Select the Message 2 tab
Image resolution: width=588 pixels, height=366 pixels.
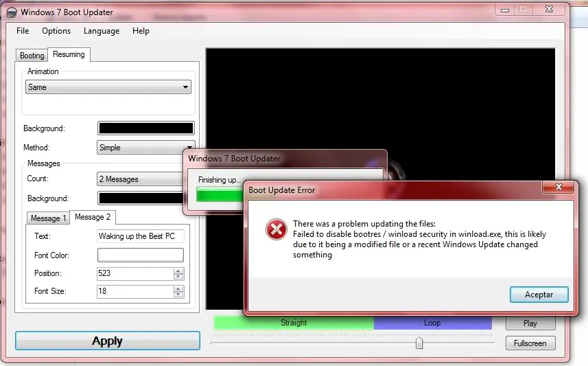click(x=93, y=217)
